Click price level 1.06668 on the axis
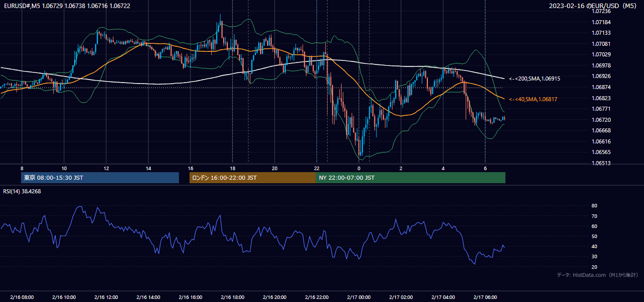 click(601, 130)
